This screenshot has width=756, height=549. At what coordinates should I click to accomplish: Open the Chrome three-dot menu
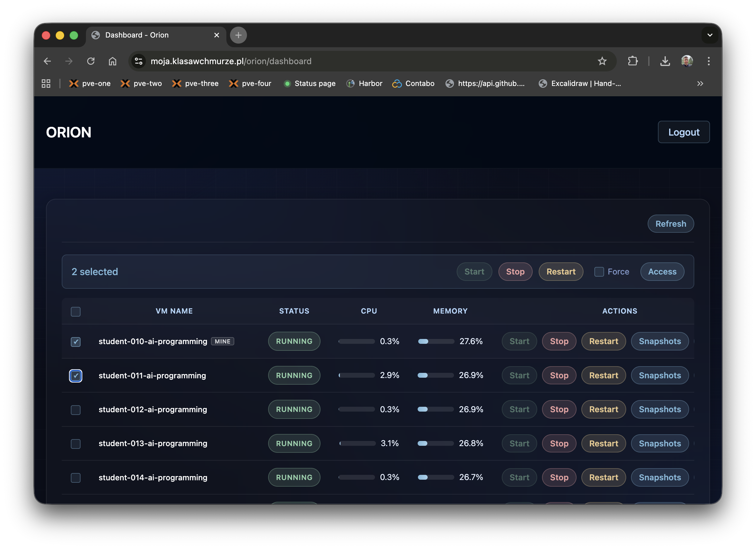tap(709, 61)
